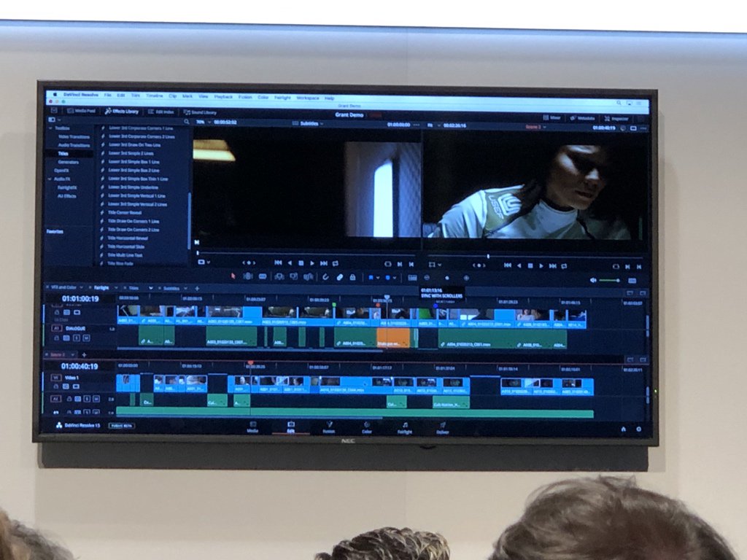Viewport: 747px width, 560px height.
Task: Click the source viewer scrubber bar
Action: 307,254
